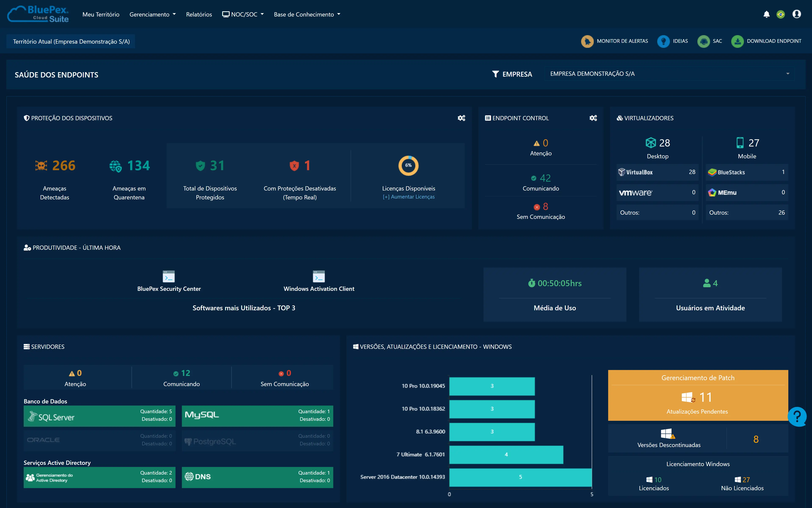This screenshot has height=508, width=812.
Task: Click the 7 Ultimate 6.1.7601 chart bar
Action: pos(506,455)
